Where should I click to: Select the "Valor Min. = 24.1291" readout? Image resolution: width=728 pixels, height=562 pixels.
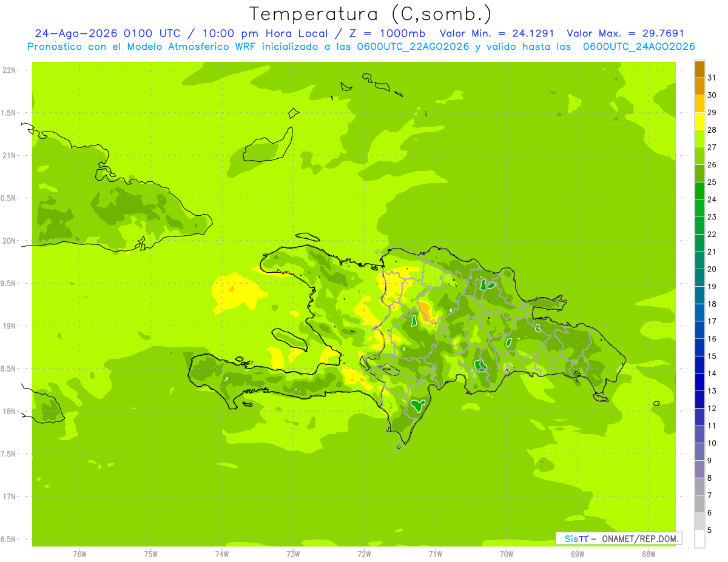(x=497, y=33)
